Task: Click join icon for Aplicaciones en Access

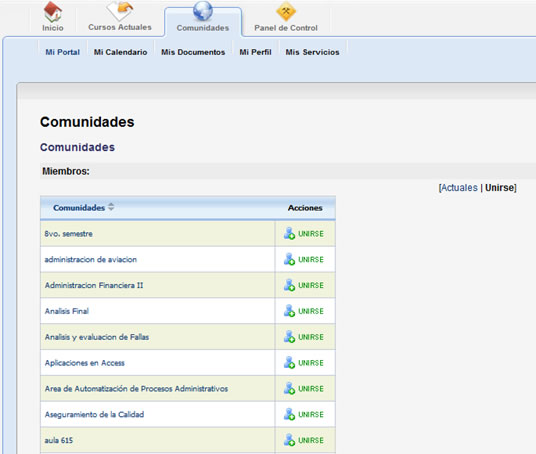Action: (289, 362)
